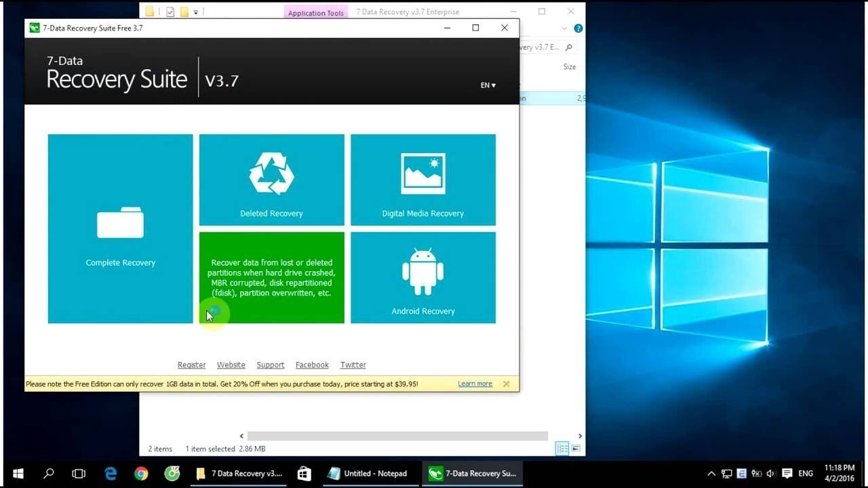Image resolution: width=868 pixels, height=488 pixels.
Task: Expand the Explorer ribbon chevron
Action: [x=564, y=28]
